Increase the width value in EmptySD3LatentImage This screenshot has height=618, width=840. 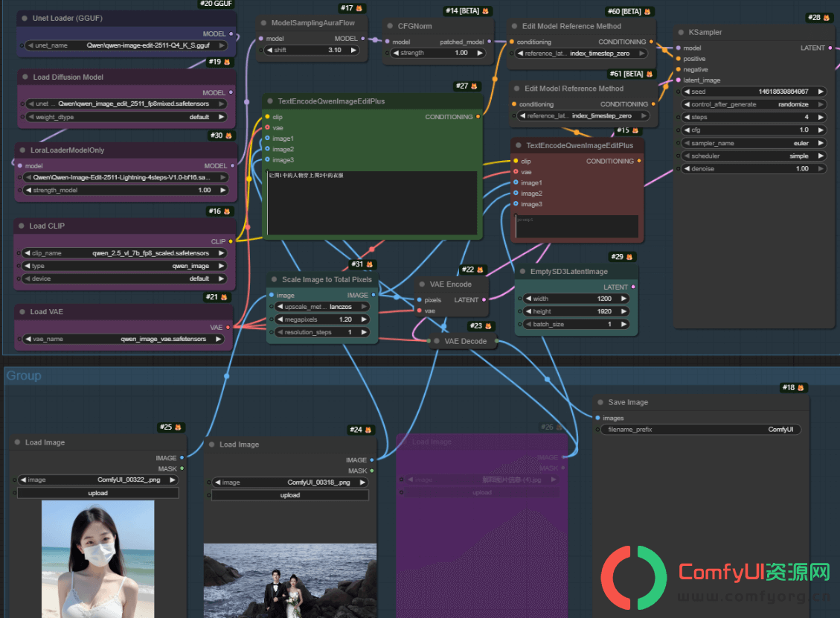click(x=623, y=299)
